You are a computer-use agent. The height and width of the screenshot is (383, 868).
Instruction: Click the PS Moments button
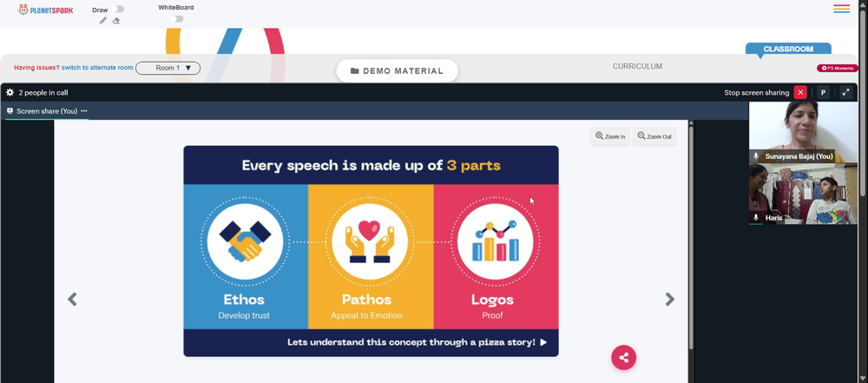coord(837,68)
